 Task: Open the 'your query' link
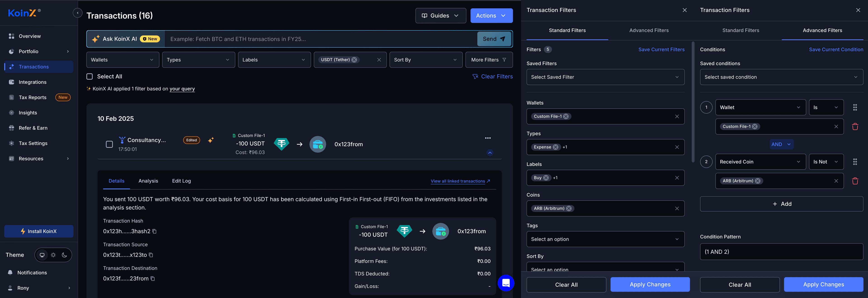[182, 89]
